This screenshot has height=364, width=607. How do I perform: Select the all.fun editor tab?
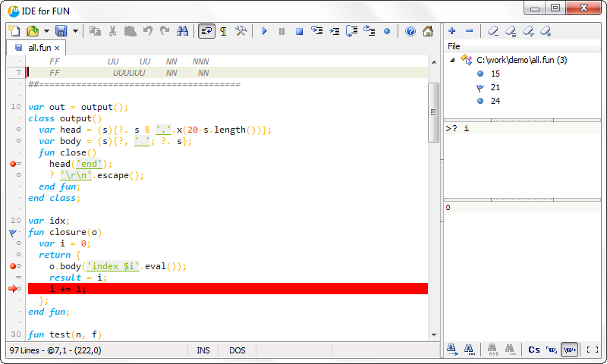36,48
